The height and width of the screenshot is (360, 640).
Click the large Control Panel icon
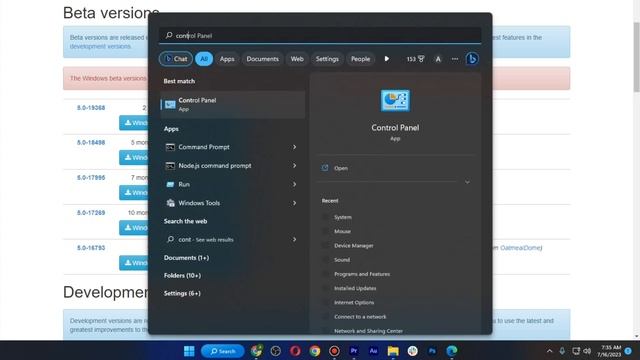[x=395, y=100]
